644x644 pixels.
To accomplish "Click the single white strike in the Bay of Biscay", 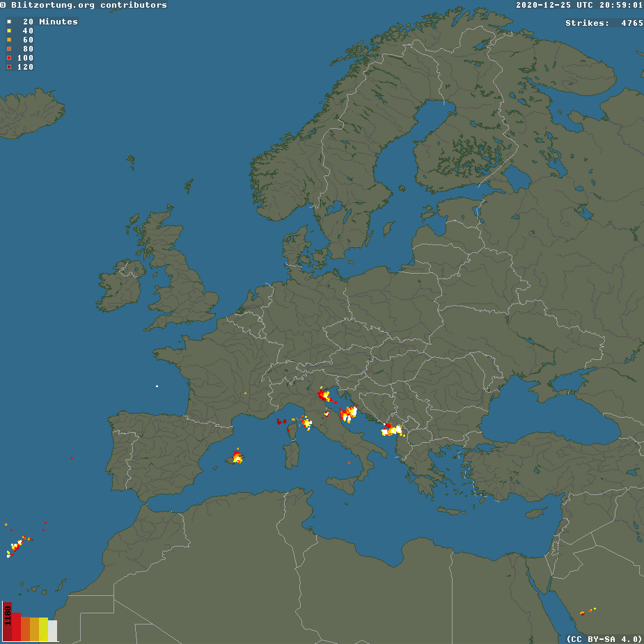I will [157, 386].
